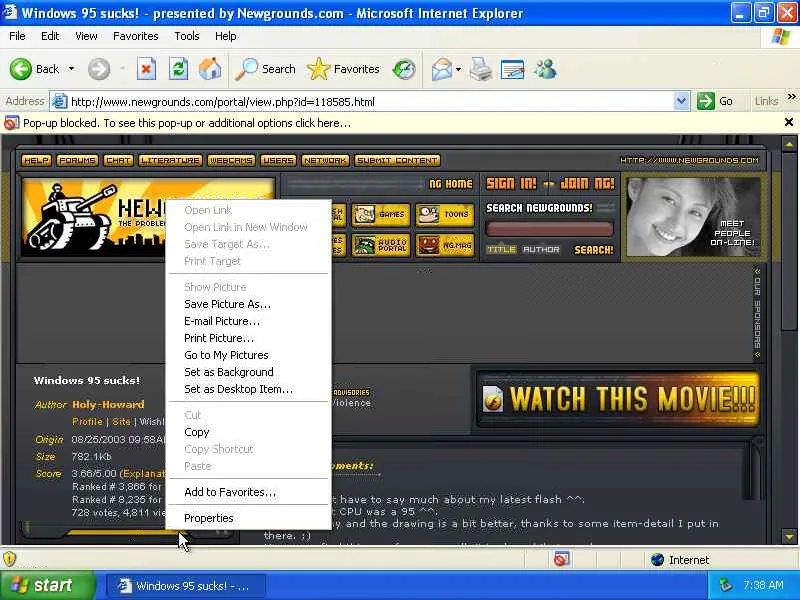Open the Toons section icon
The height and width of the screenshot is (600, 800).
[x=445, y=215]
